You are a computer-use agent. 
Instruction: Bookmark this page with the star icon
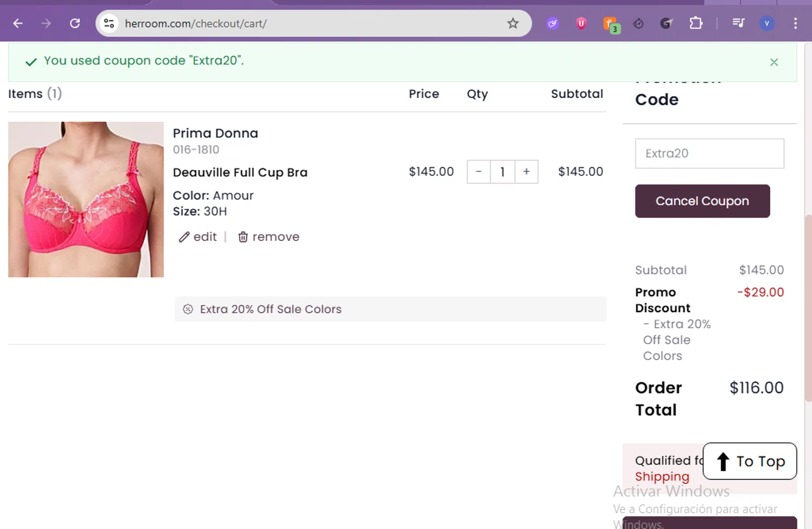(x=513, y=23)
